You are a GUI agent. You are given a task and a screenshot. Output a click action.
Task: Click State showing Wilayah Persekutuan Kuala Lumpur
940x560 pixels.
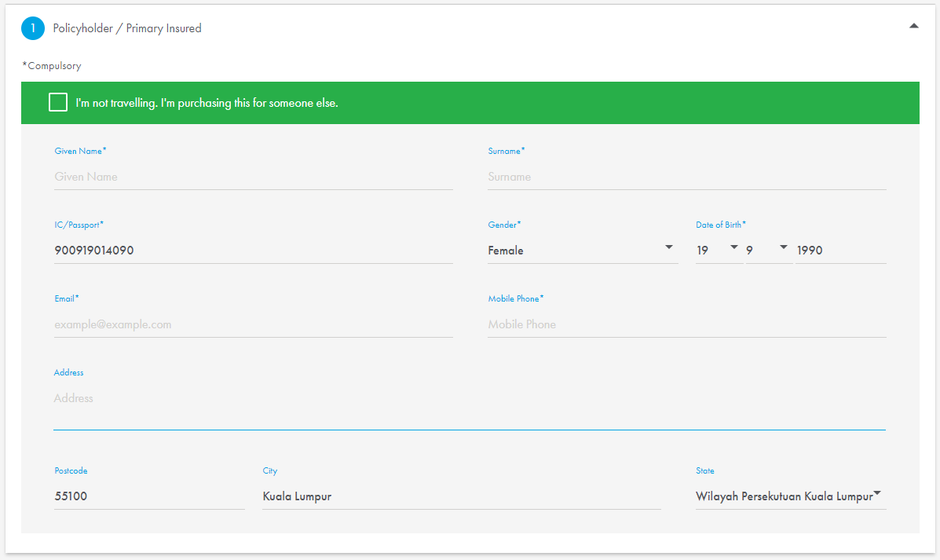[x=785, y=496]
